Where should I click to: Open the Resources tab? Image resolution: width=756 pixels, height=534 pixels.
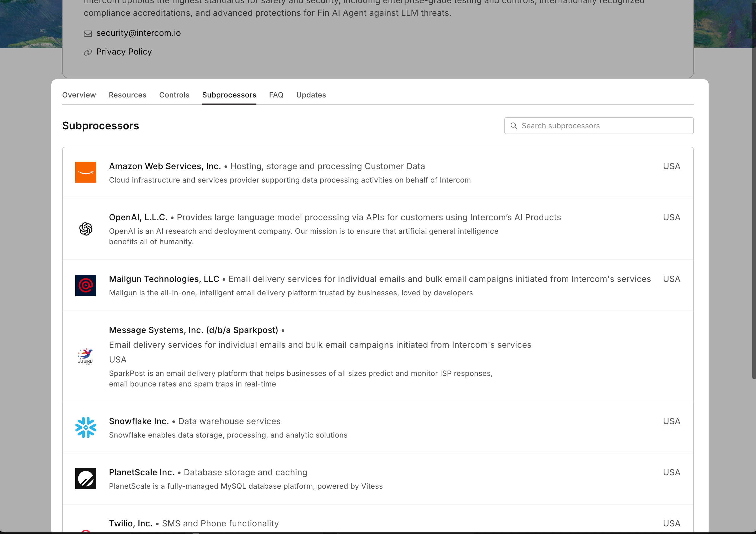coord(127,95)
